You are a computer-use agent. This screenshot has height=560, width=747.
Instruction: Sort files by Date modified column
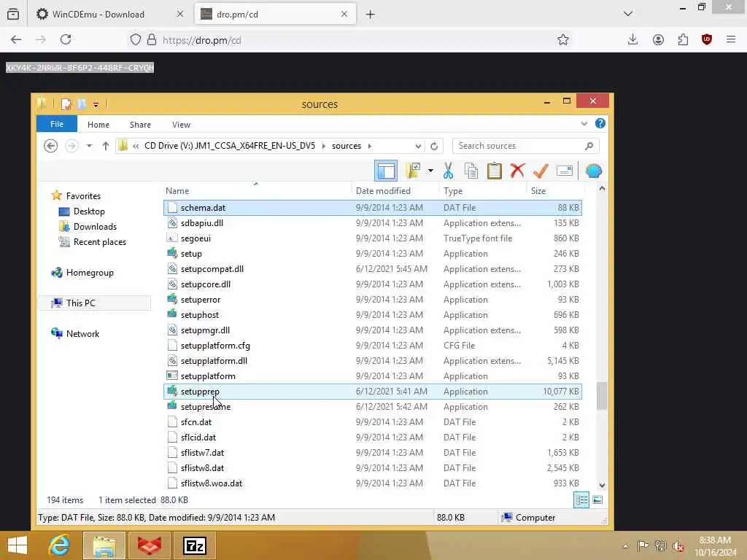[395, 191]
